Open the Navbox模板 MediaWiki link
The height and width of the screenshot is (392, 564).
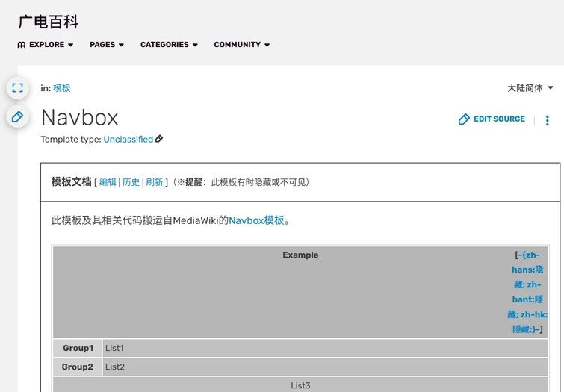click(x=256, y=220)
